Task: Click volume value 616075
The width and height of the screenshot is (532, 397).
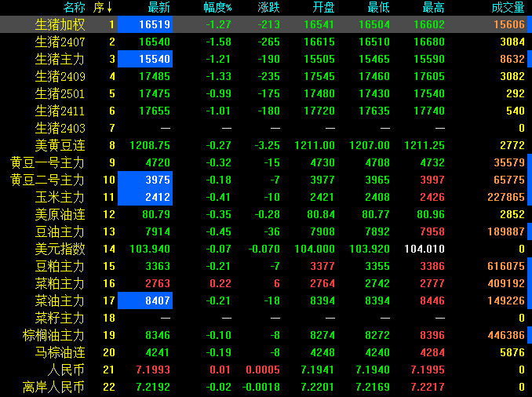Action: [506, 266]
